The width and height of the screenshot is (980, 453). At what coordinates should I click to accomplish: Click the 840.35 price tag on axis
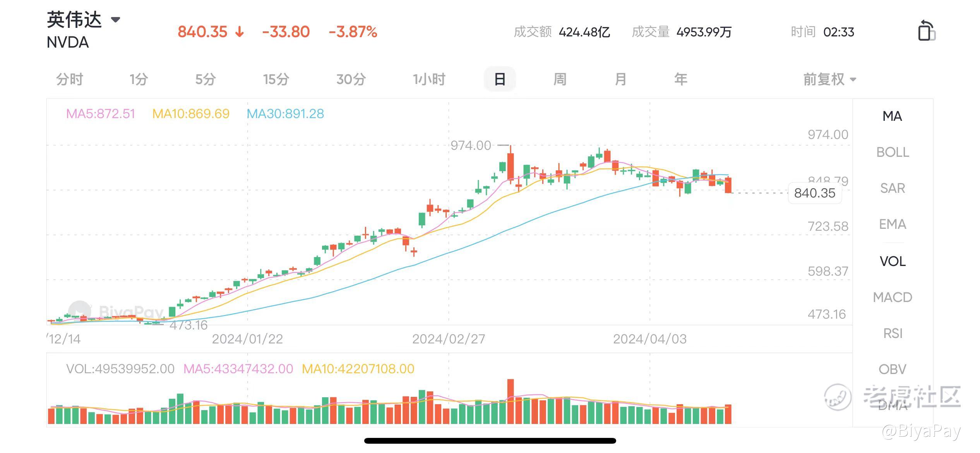click(x=815, y=193)
